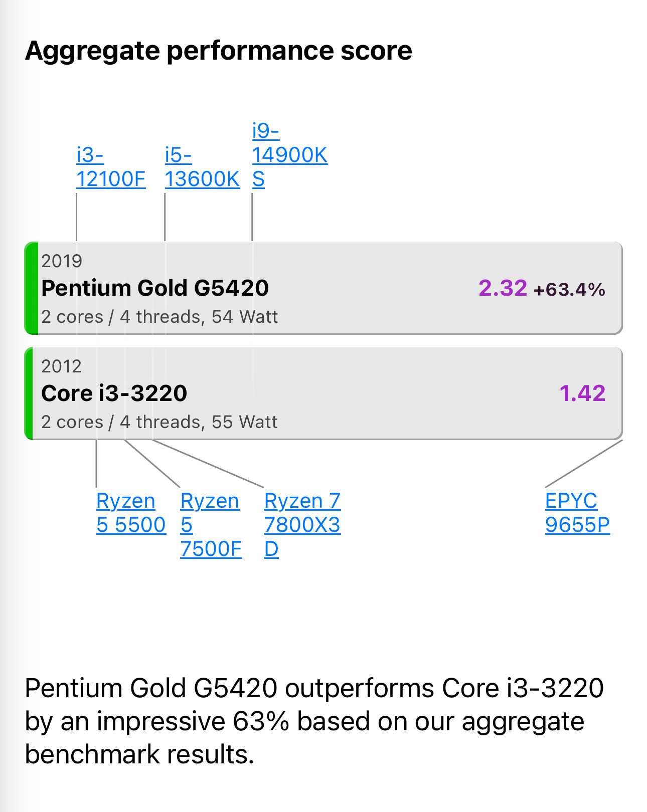The width and height of the screenshot is (647, 812).
Task: Click the Pentium Gold G5420 name
Action: click(x=155, y=288)
